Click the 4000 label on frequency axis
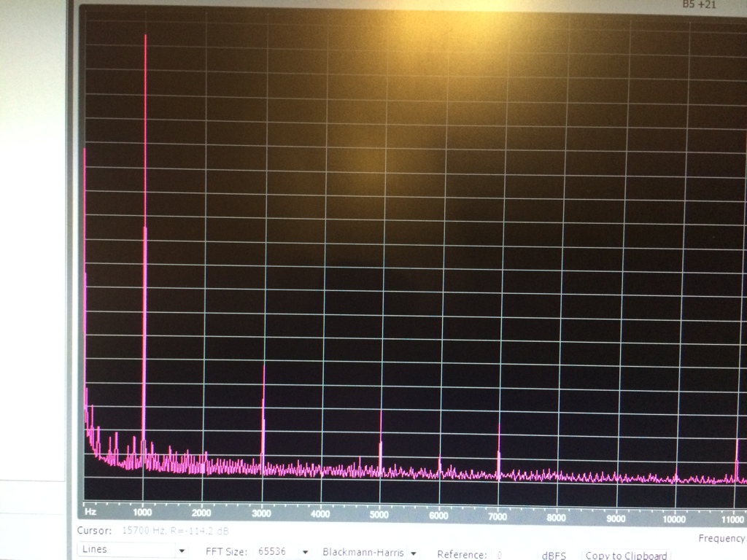The width and height of the screenshot is (747, 560). pos(320,514)
